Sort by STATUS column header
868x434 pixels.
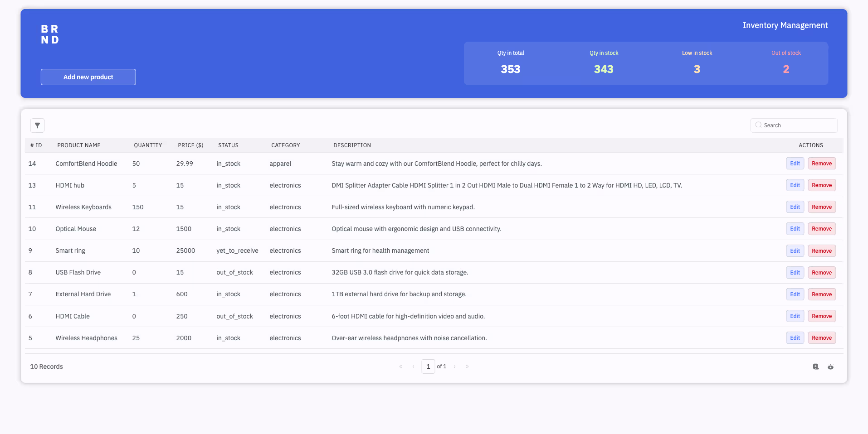[x=228, y=145]
